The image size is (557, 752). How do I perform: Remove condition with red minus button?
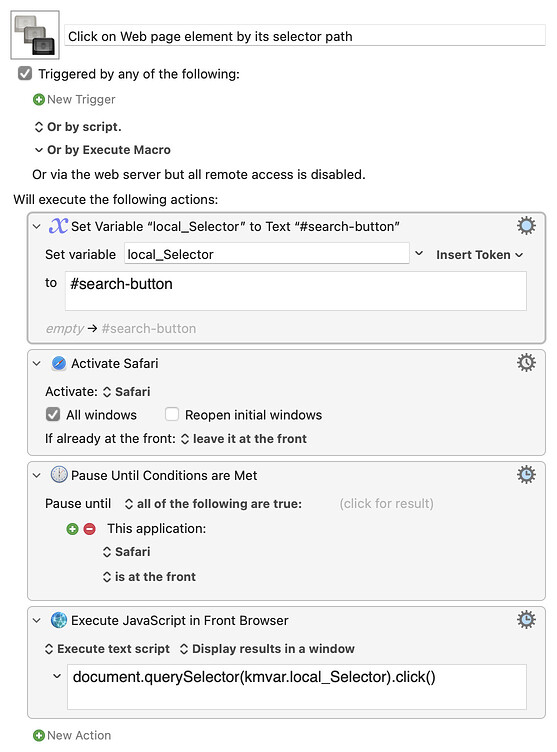[90, 529]
